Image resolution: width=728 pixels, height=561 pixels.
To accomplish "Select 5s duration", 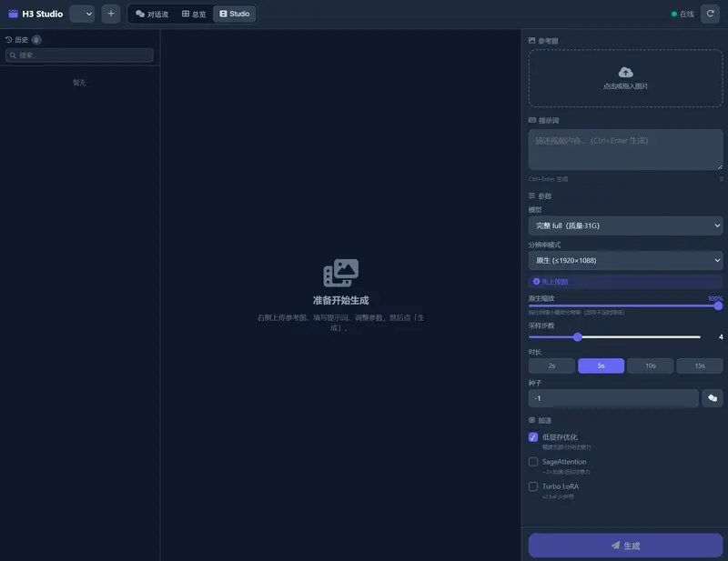I will tap(601, 366).
